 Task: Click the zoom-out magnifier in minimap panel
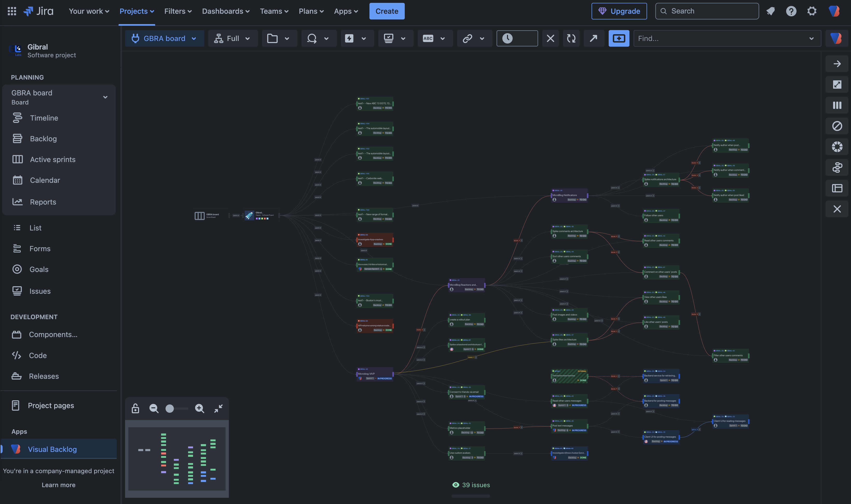point(154,409)
